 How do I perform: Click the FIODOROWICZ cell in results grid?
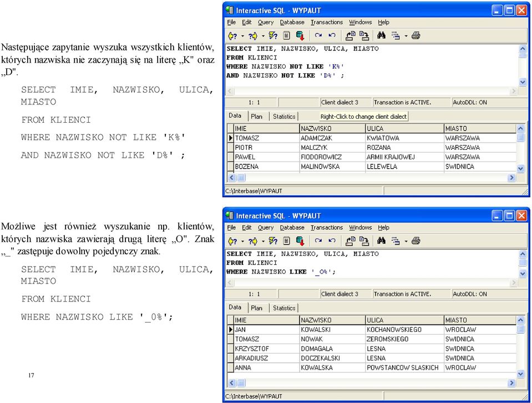click(332, 157)
